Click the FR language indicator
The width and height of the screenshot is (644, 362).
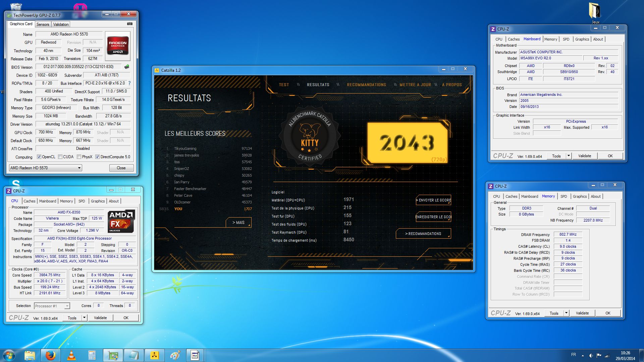tap(574, 355)
